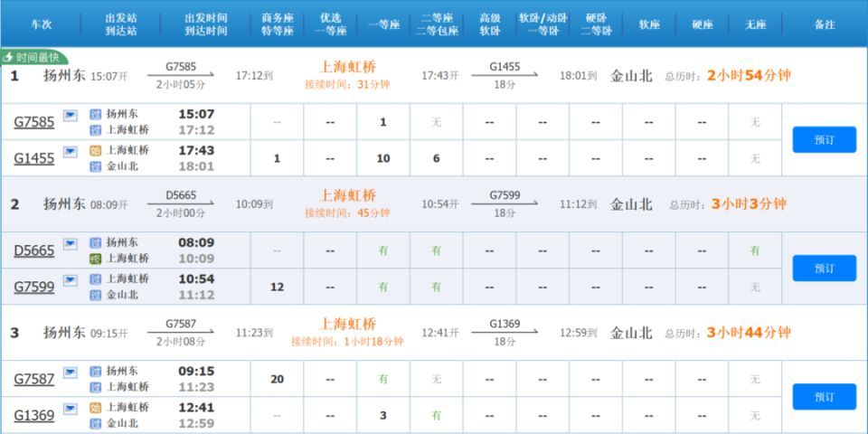The image size is (868, 434).
Task: Click pass-through icon before 金山北 in G1455 row
Action: 96,166
